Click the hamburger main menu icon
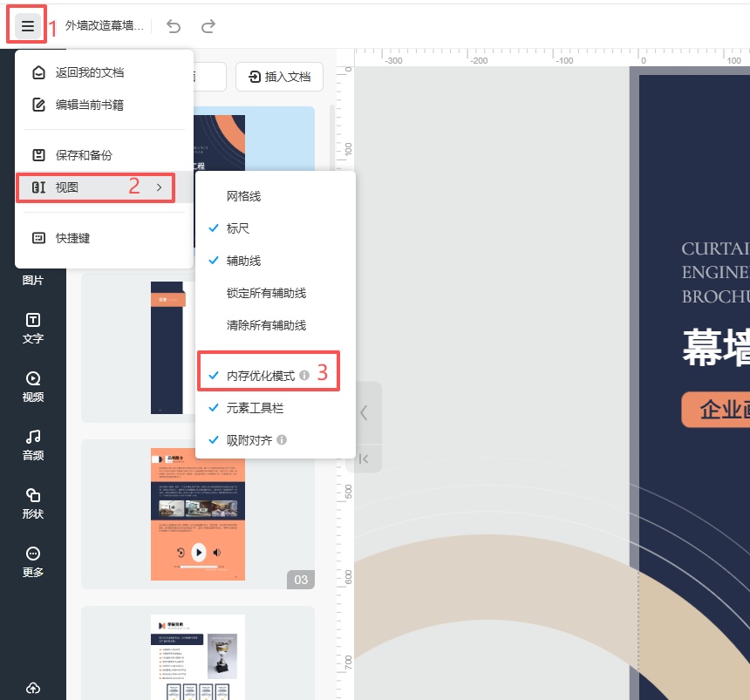 (28, 26)
